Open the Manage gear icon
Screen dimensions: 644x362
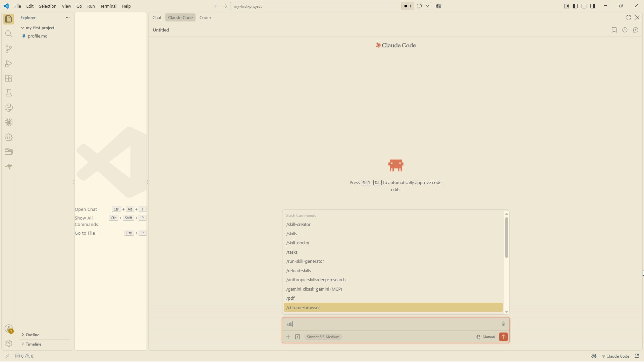(x=9, y=343)
